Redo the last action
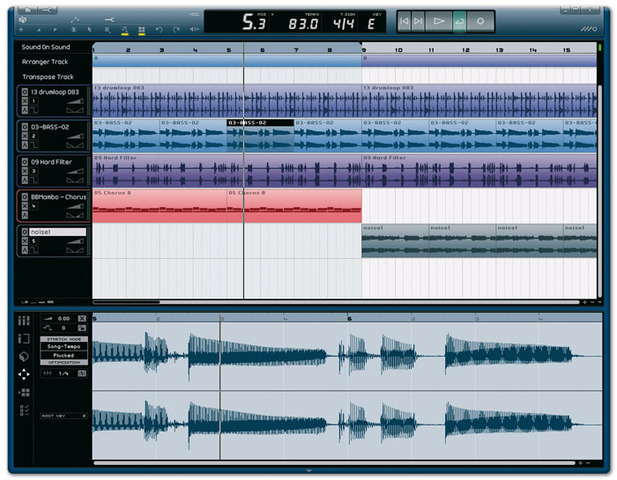The width and height of the screenshot is (617, 480). pos(176,30)
